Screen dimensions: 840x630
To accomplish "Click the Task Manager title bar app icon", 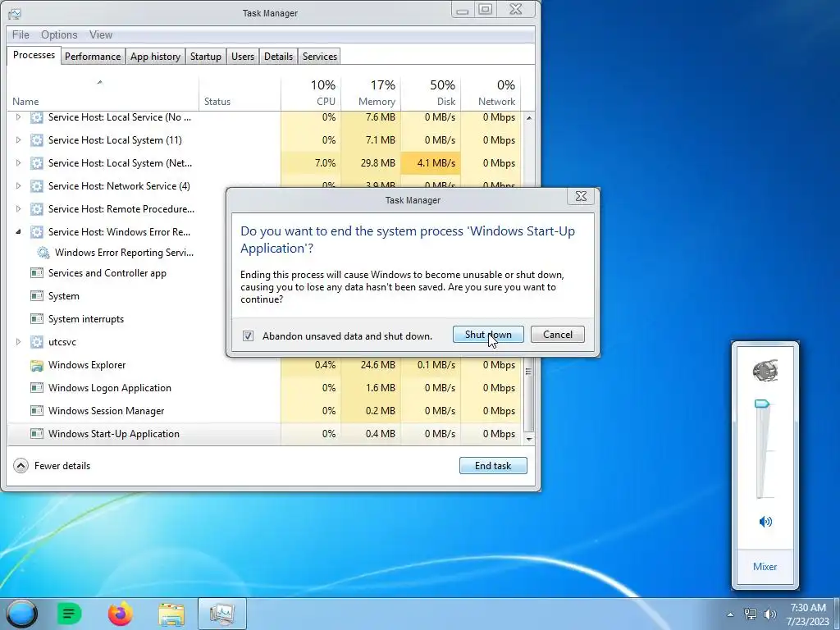I will (x=15, y=13).
